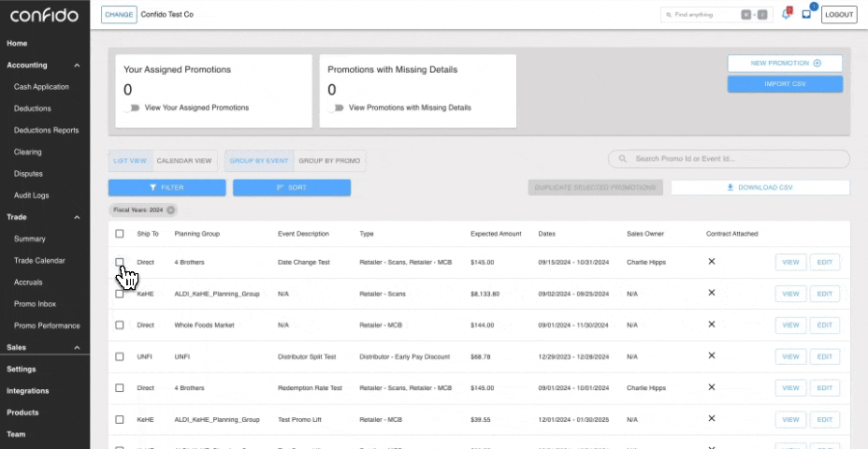
Task: Click the Change company button
Action: coord(119,15)
